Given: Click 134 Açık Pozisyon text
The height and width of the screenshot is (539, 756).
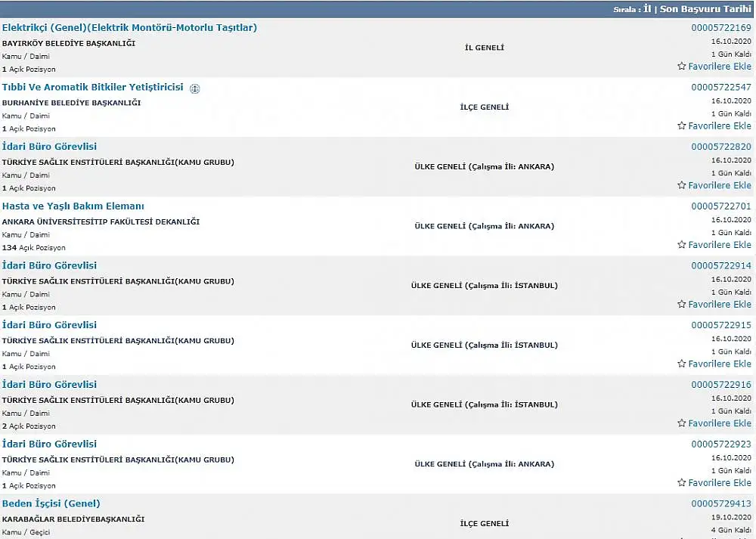Looking at the screenshot, I should tap(34, 248).
